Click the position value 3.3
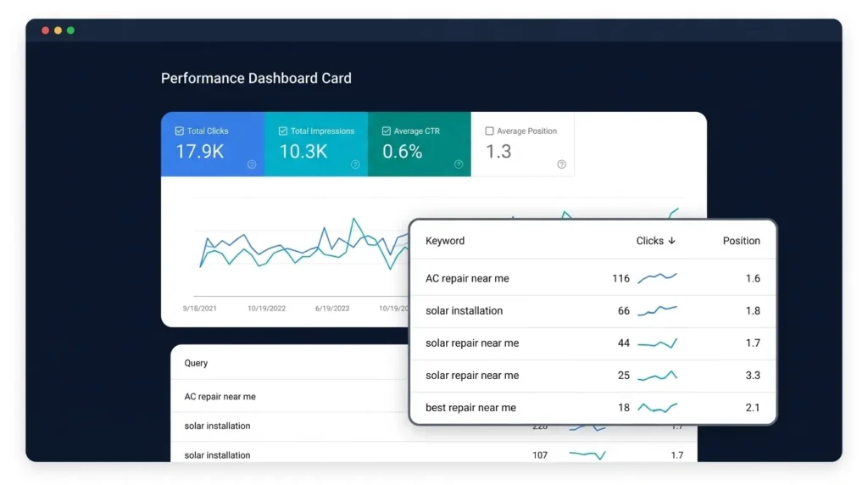Viewport: 868px width, 485px height. click(753, 376)
